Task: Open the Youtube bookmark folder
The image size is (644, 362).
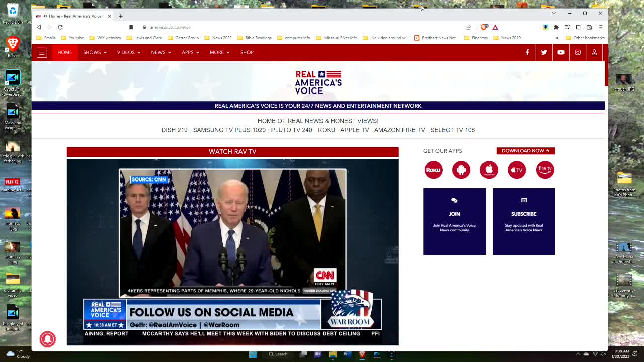Action: tap(72, 38)
